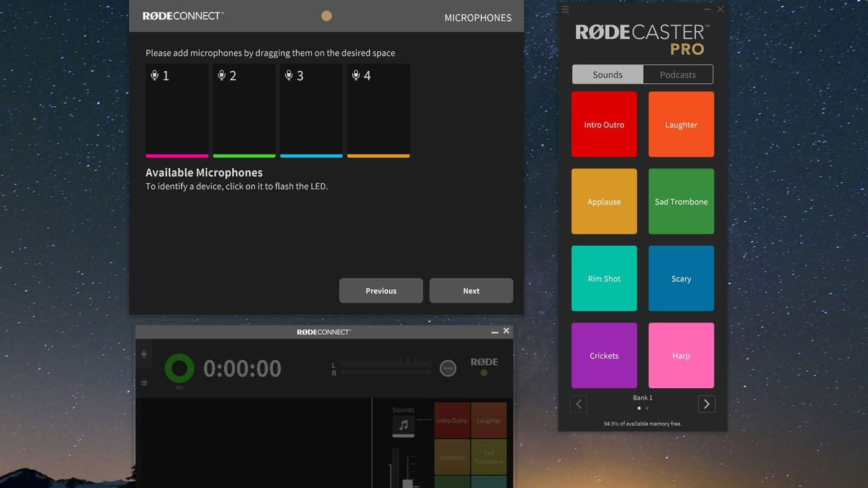This screenshot has height=488, width=868.
Task: Open the hamburger menu in RØDECaster Pro window
Action: click(566, 9)
